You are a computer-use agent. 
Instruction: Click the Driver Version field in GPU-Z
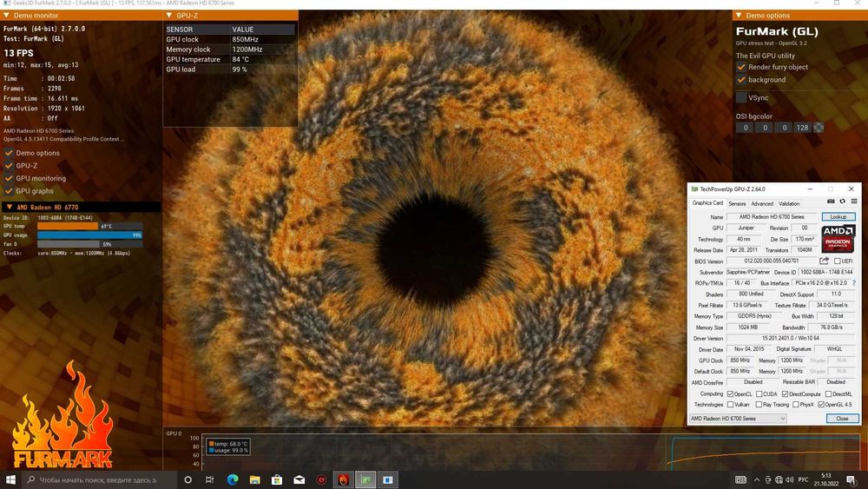pyautogui.click(x=791, y=338)
